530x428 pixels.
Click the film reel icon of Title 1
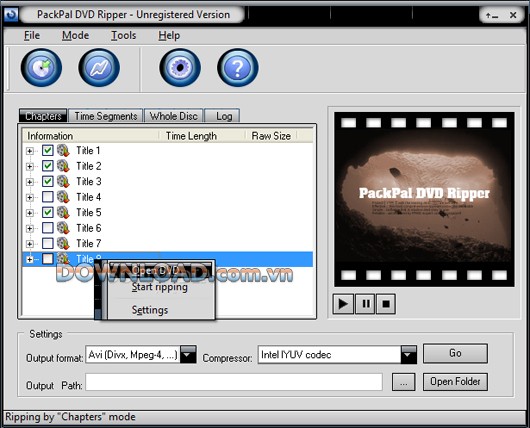tap(63, 150)
